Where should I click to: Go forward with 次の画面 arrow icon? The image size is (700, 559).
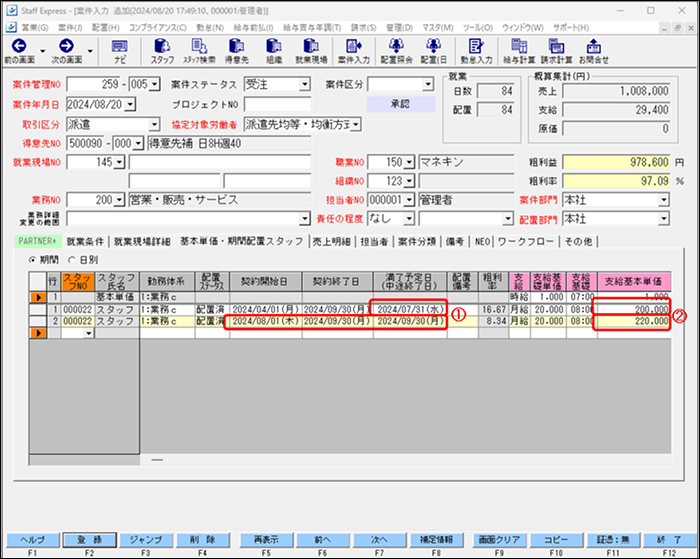67,46
